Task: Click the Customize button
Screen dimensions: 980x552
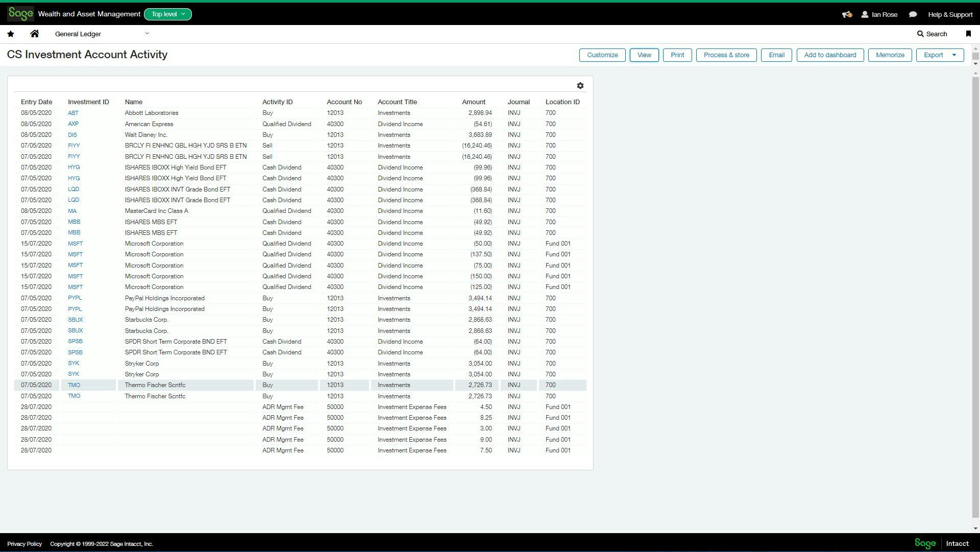Action: tap(602, 55)
